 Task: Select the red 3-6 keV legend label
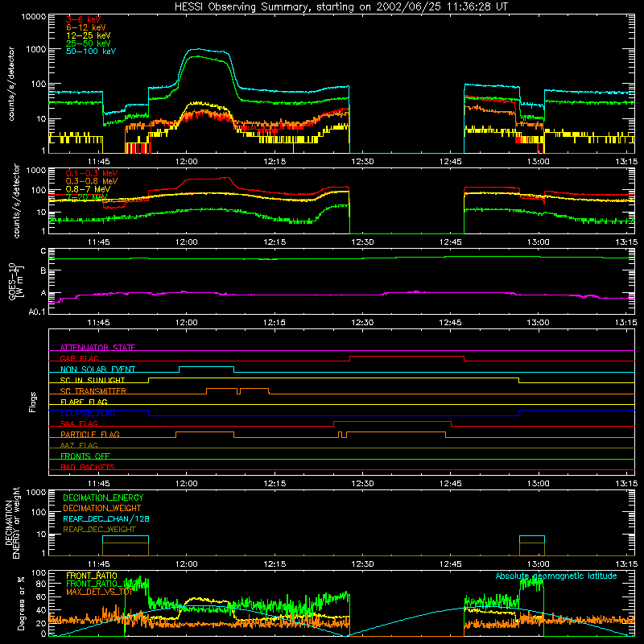tap(84, 19)
